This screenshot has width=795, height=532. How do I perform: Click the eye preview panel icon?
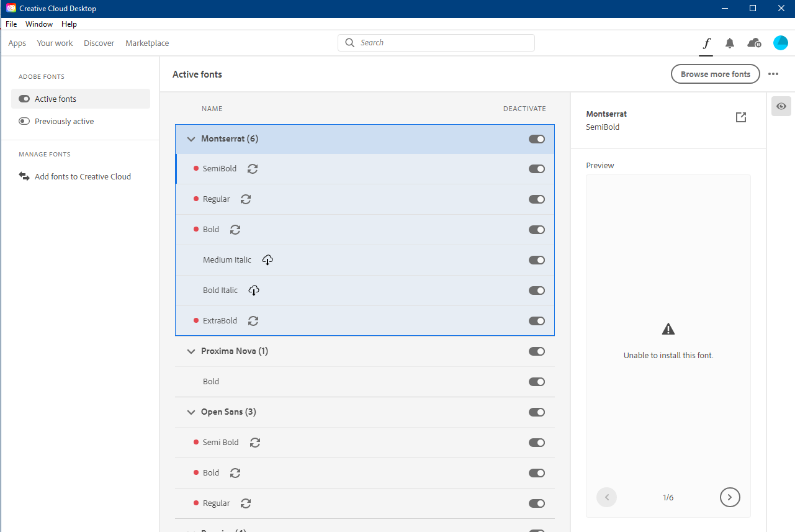click(781, 107)
